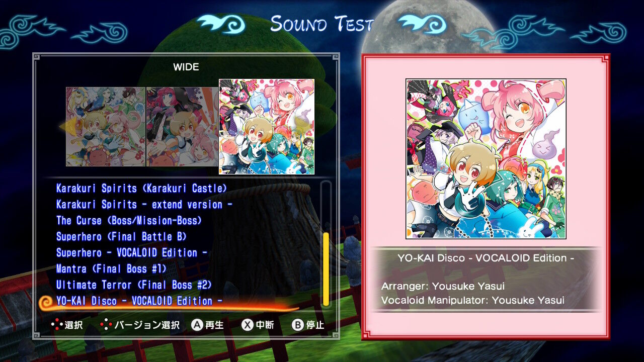
Task: Click the d-pad version select icon
Action: point(106,325)
